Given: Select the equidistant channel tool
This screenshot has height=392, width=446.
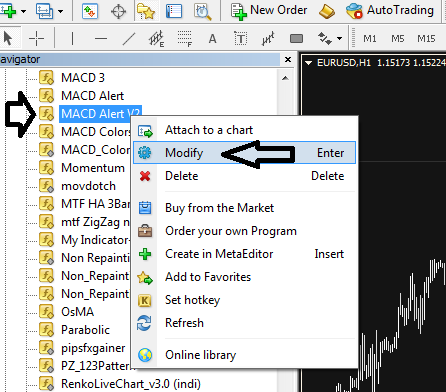Looking at the screenshot, I should 156,39.
